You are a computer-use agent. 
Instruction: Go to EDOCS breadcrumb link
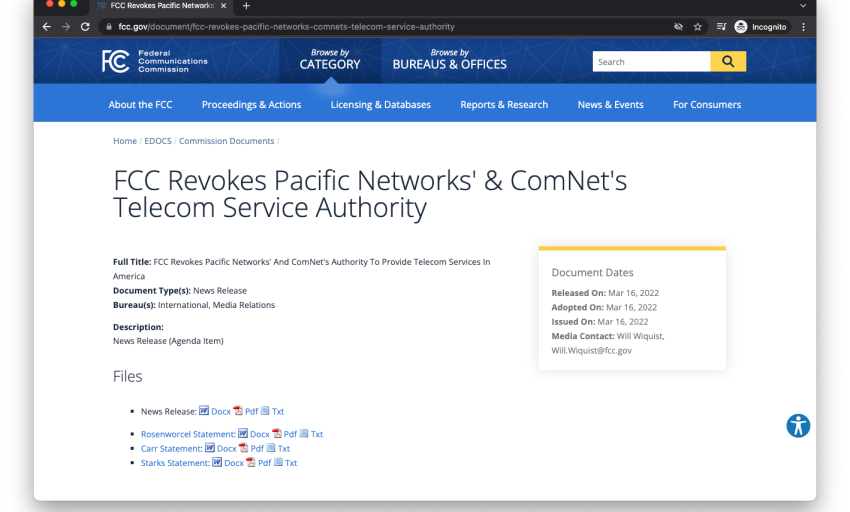point(158,141)
